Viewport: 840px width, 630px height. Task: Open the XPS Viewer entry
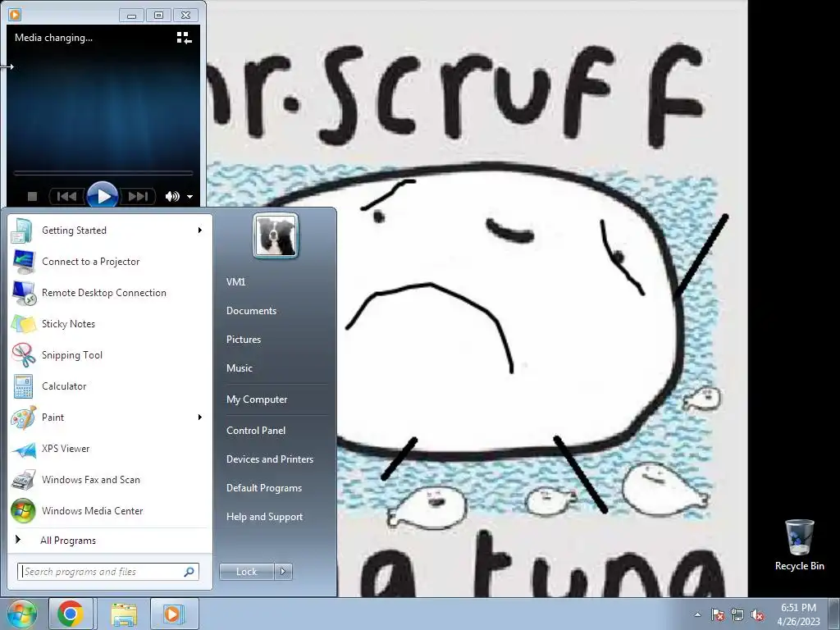point(109,449)
